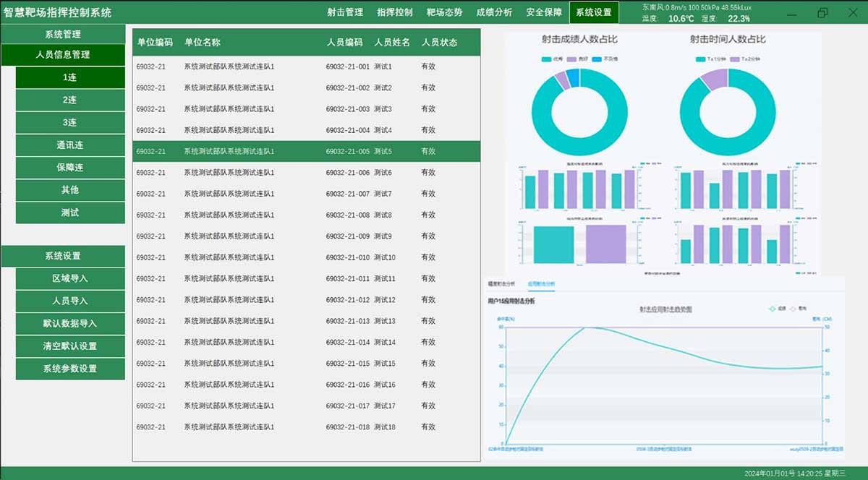Select the row for 测试10

(x=307, y=257)
